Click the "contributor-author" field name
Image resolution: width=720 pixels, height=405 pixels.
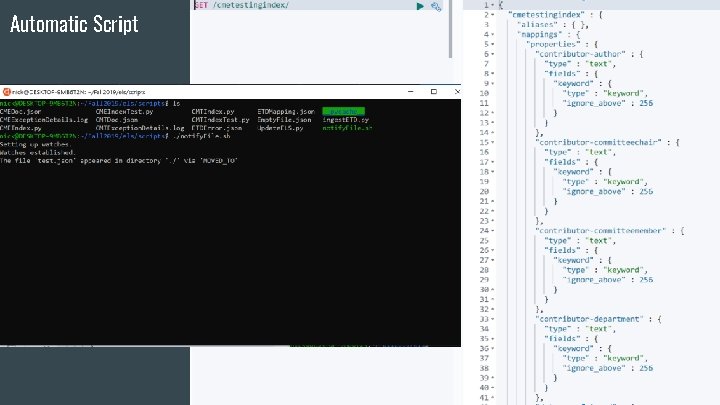pyautogui.click(x=580, y=54)
